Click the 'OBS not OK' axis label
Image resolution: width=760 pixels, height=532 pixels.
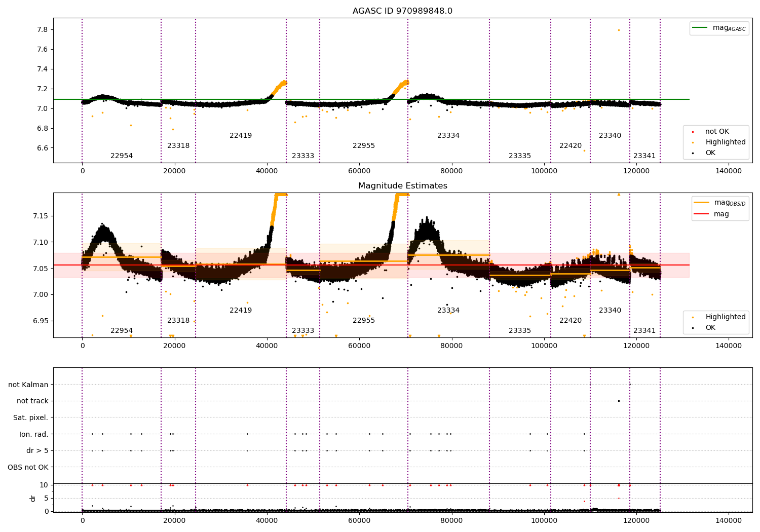click(x=28, y=467)
